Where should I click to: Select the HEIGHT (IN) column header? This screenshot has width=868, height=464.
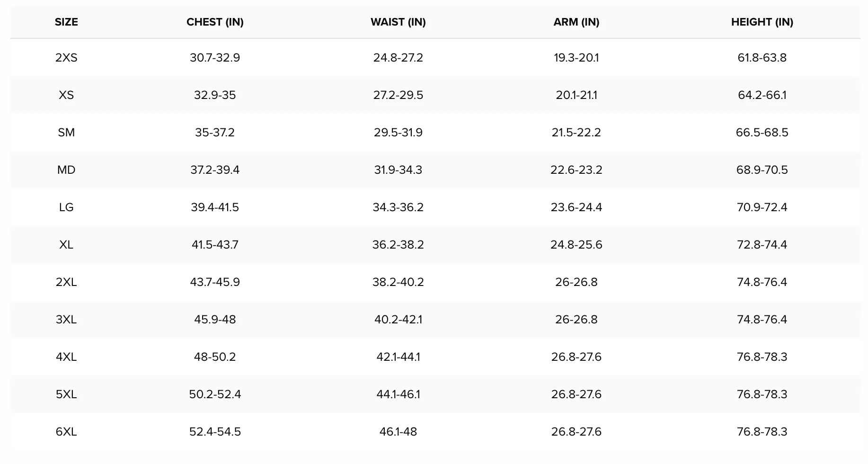tap(762, 22)
